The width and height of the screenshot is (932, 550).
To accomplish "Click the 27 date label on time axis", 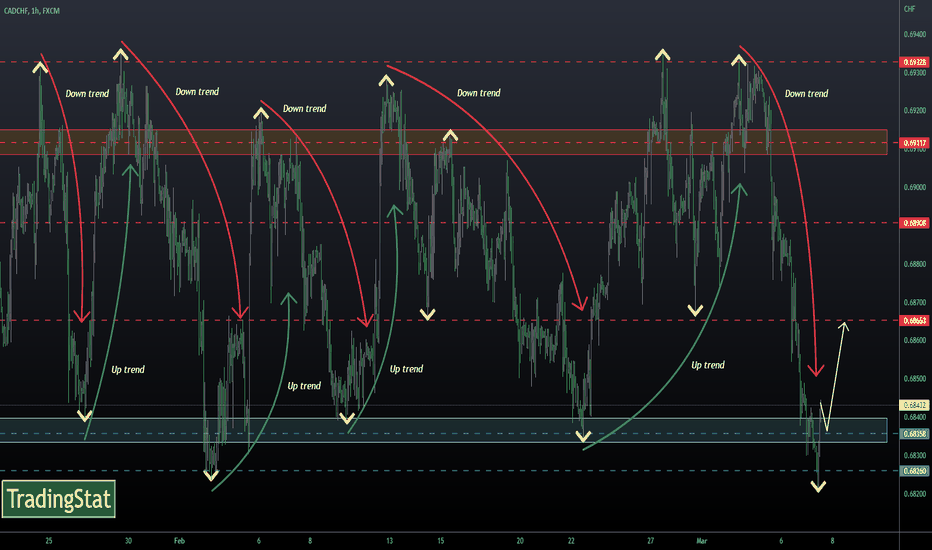I will tap(650, 541).
